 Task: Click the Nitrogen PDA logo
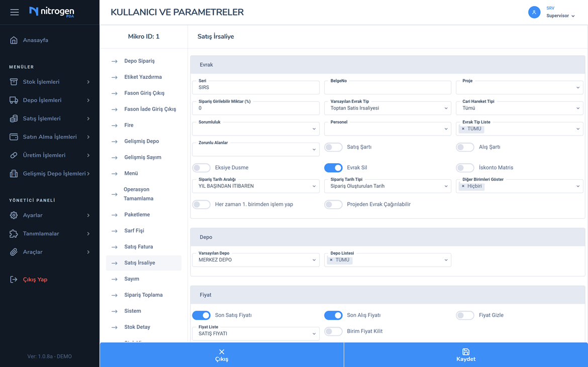pos(52,12)
